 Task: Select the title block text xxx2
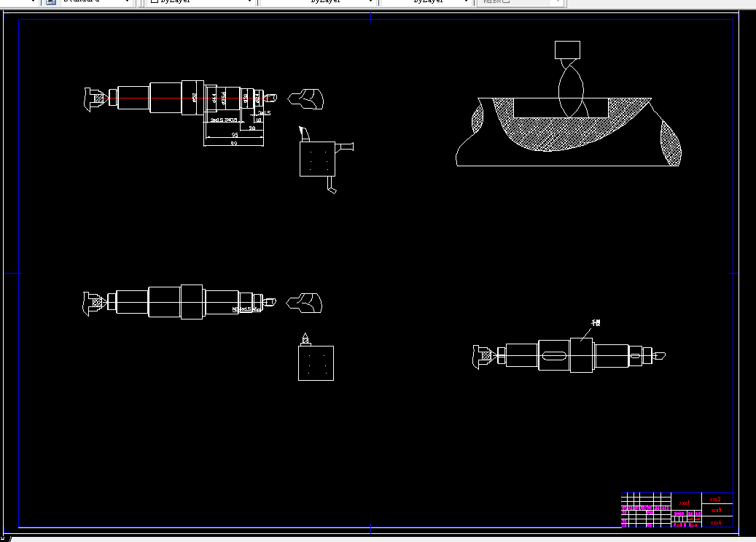click(x=715, y=499)
